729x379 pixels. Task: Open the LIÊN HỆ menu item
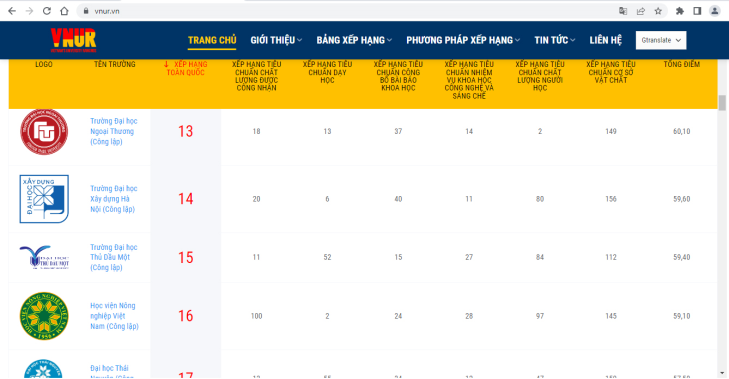[605, 40]
